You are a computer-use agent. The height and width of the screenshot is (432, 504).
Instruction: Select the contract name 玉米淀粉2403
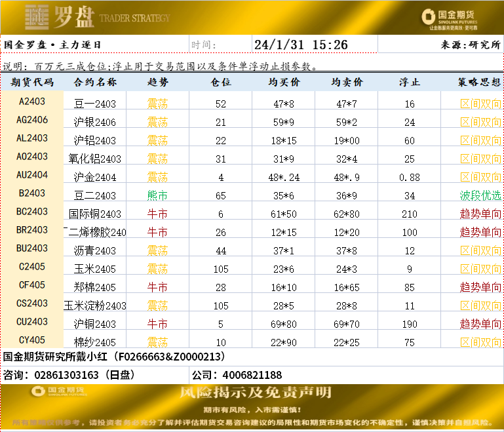click(95, 305)
